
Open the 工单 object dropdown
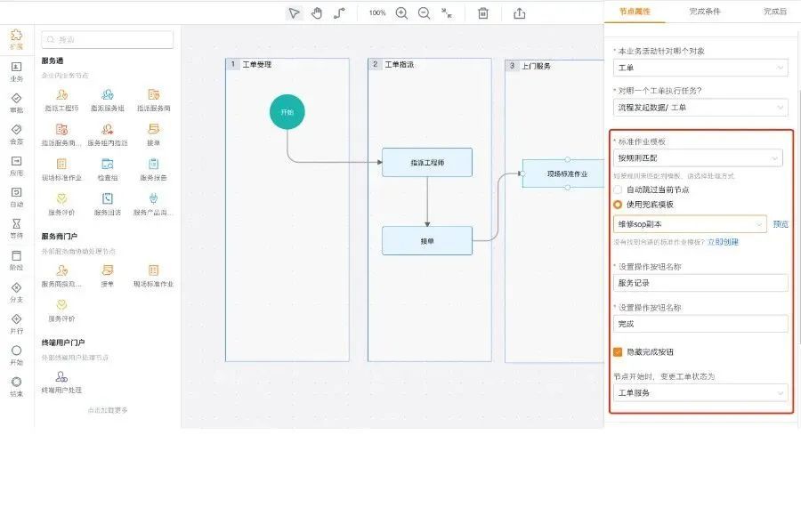point(700,68)
